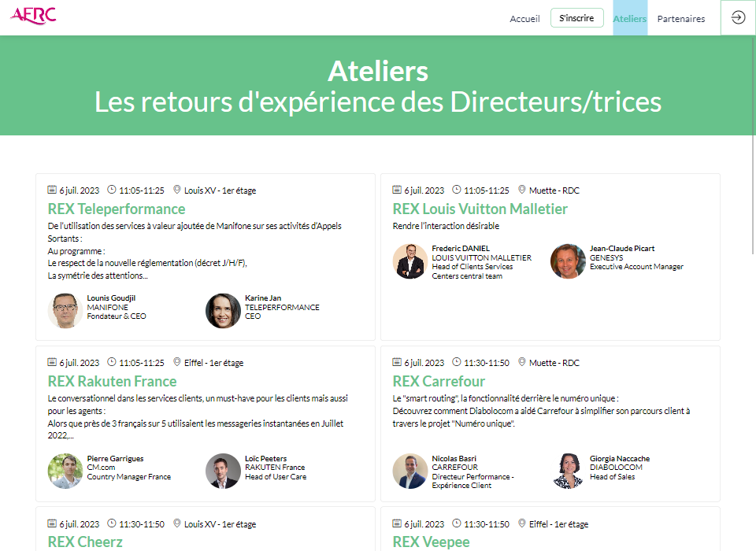This screenshot has height=551, width=756.
Task: Open the REX Louis Vuitton Malletier workshop
Action: 480,209
